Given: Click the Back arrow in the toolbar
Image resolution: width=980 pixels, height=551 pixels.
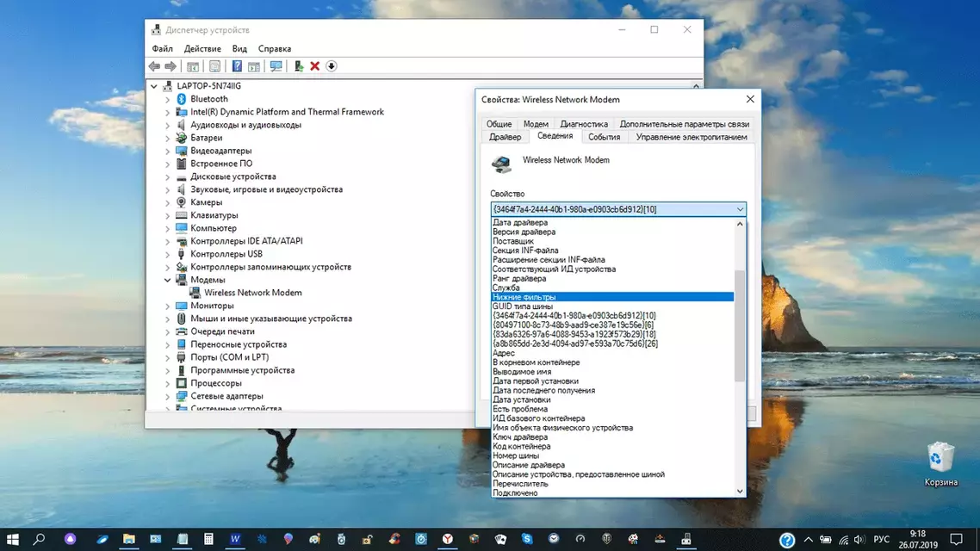Looking at the screenshot, I should coord(154,66).
